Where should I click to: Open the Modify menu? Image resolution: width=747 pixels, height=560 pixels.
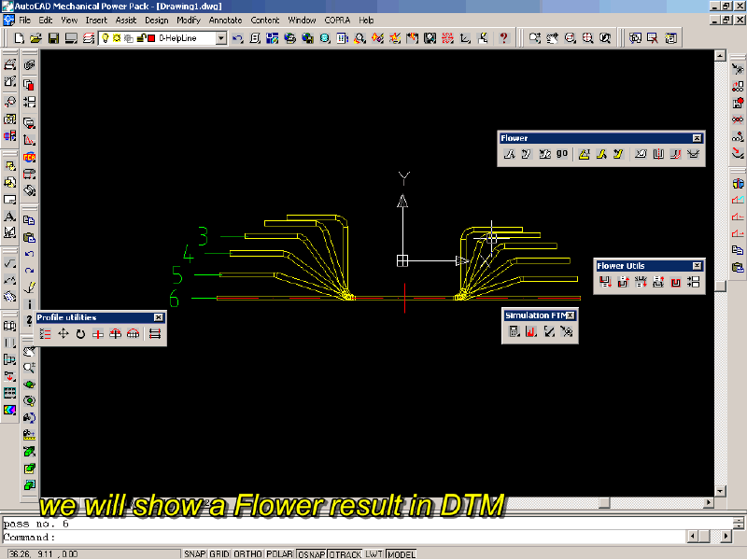(189, 20)
